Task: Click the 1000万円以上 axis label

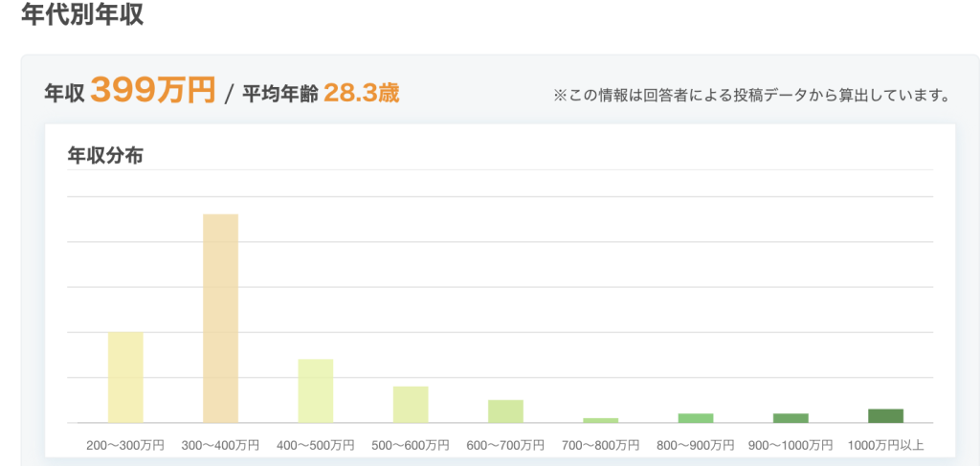Action: point(885,445)
